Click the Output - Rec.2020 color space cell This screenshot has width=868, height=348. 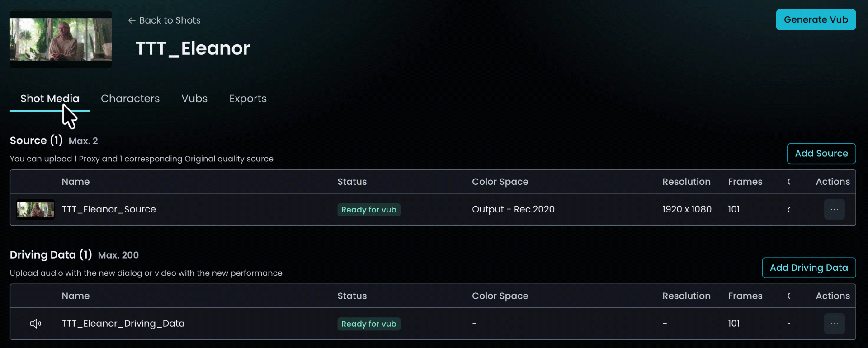point(513,209)
